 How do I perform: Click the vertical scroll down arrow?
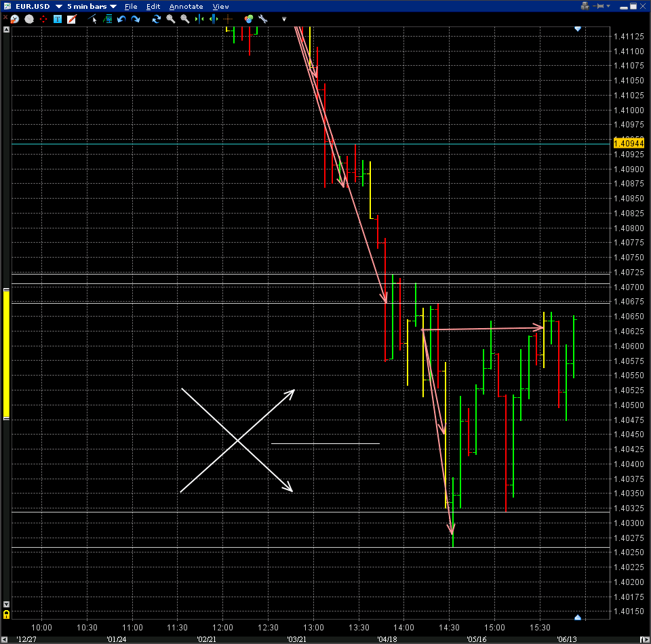point(6,605)
